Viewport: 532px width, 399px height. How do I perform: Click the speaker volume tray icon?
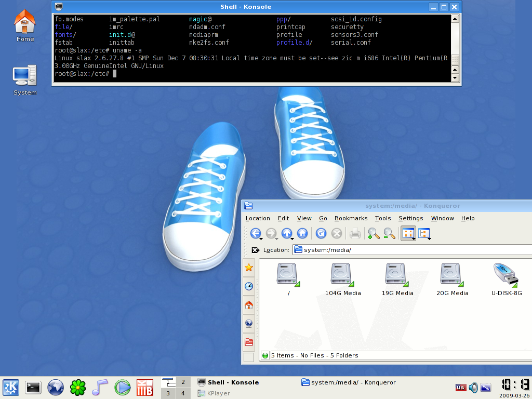[473, 387]
